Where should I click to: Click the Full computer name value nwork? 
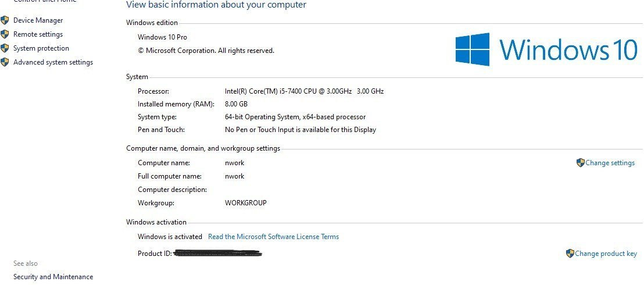[x=234, y=176]
